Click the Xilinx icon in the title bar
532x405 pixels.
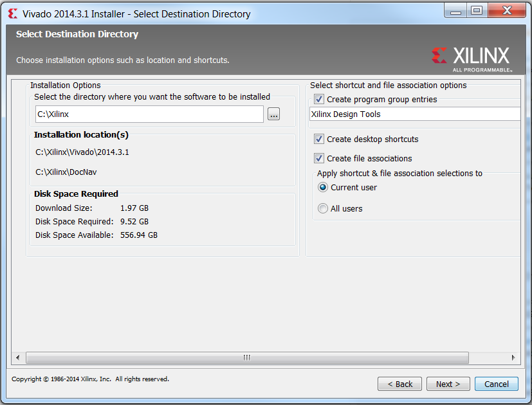click(13, 14)
